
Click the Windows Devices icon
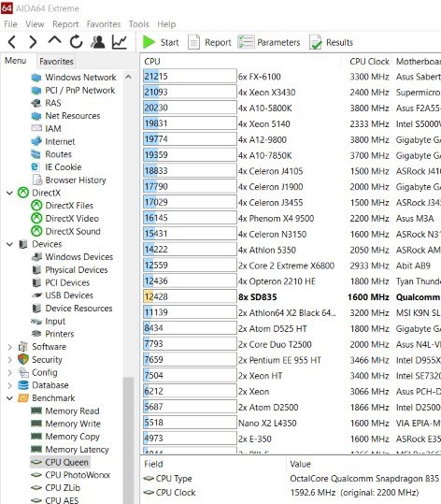[x=36, y=257]
